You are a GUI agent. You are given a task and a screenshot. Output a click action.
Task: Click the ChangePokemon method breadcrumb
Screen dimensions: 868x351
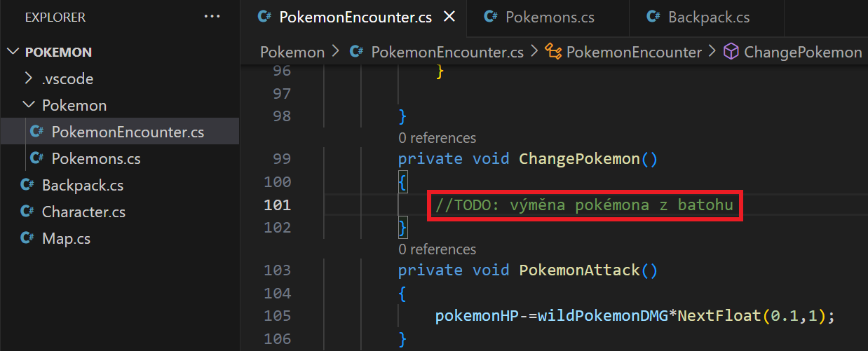click(803, 53)
